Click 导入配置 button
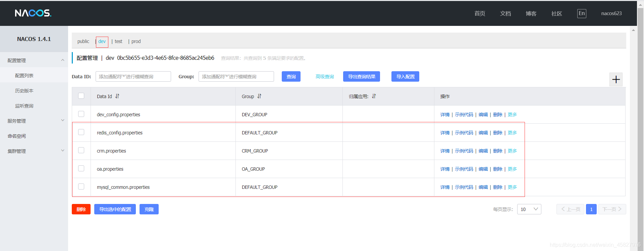 tap(405, 77)
